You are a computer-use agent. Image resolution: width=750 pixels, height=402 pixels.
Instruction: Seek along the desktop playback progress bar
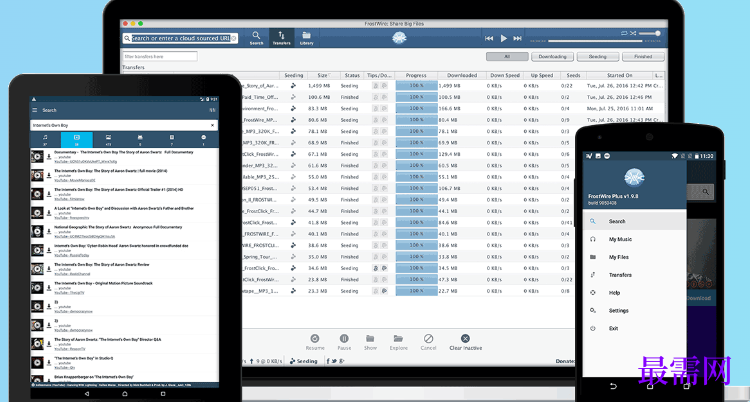click(596, 41)
